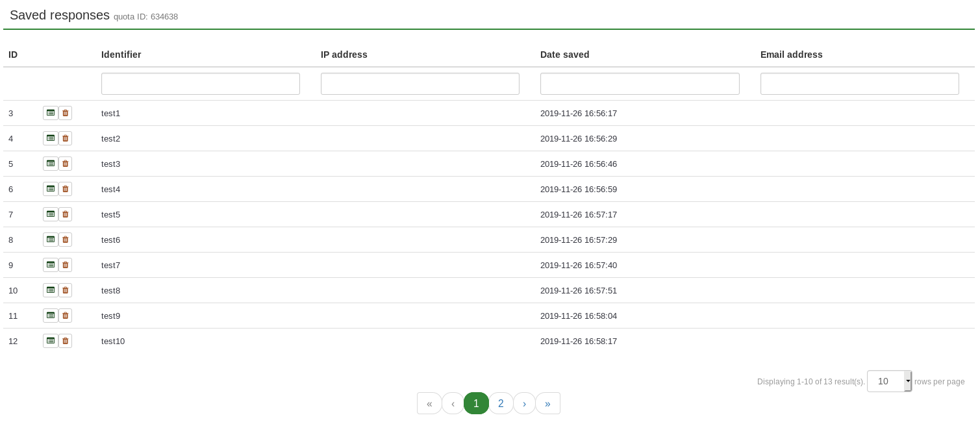Screen dimensions: 980x448
Task: Focus the IP address filter field
Action: pos(420,84)
